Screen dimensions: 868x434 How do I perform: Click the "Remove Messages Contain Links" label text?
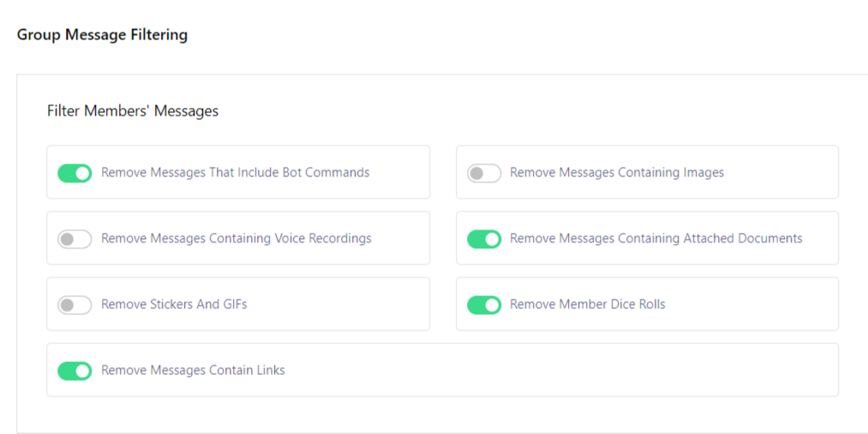point(193,371)
